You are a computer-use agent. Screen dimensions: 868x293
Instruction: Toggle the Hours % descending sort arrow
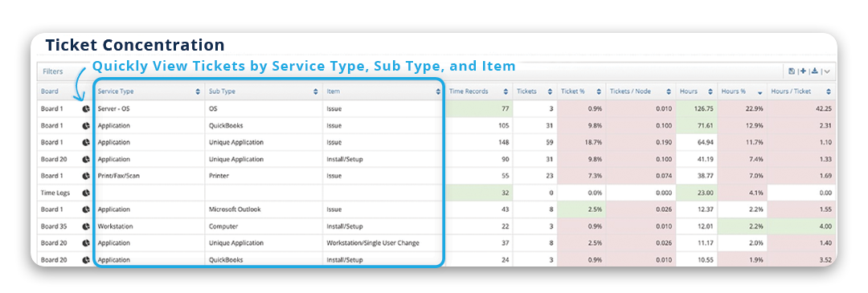click(x=759, y=92)
